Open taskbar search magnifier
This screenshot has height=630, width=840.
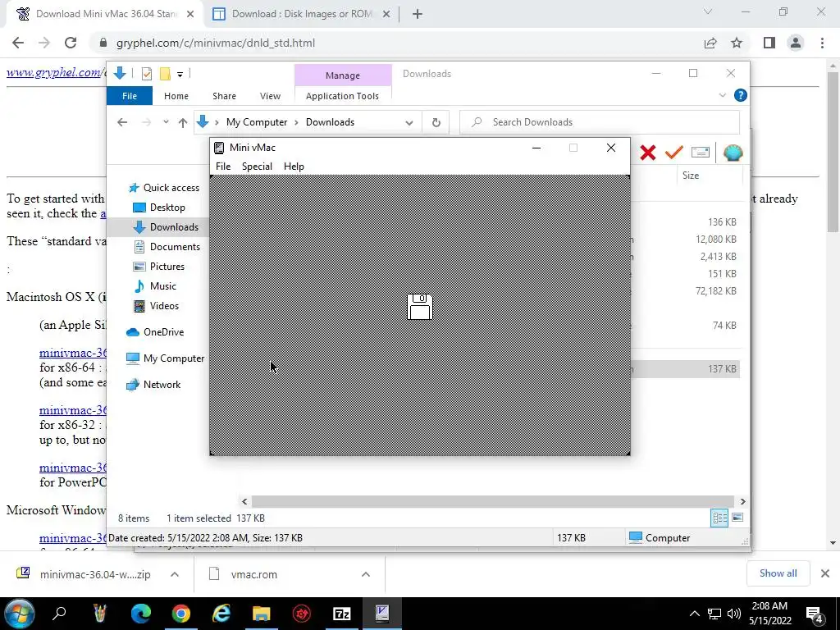click(x=59, y=614)
